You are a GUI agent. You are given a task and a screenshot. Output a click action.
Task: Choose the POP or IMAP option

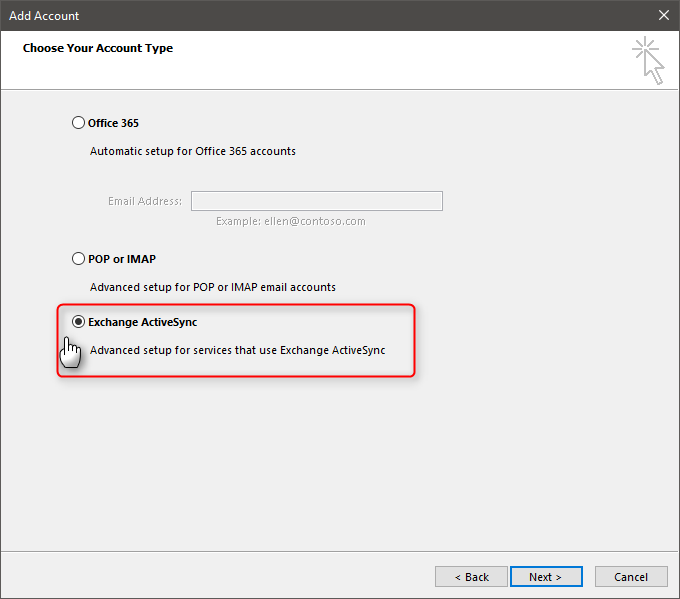tap(78, 259)
